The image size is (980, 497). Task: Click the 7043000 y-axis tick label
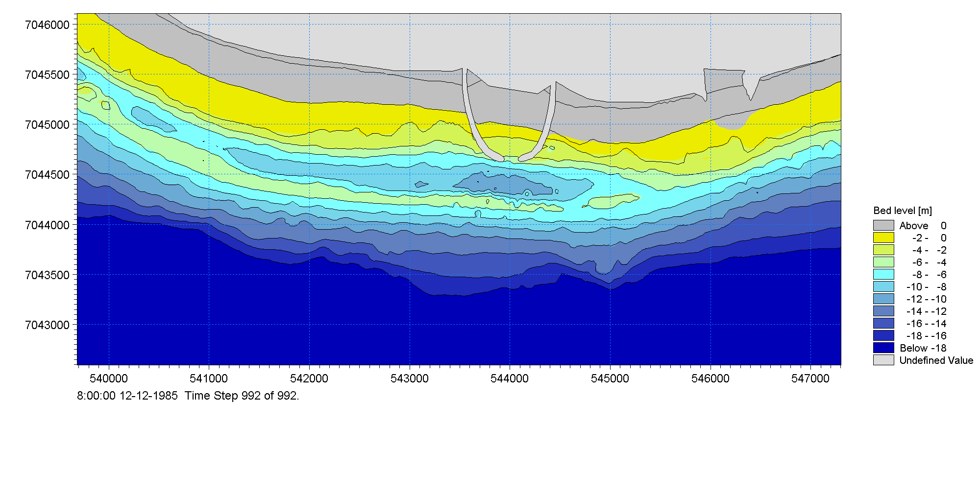[47, 325]
